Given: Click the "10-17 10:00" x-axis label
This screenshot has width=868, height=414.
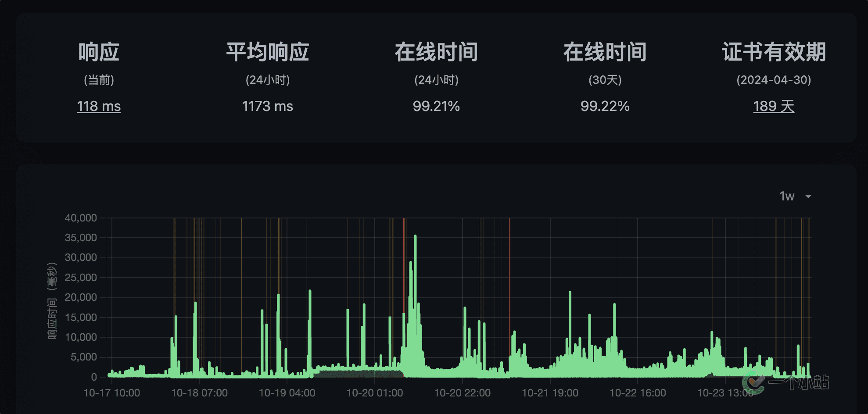Looking at the screenshot, I should point(112,393).
